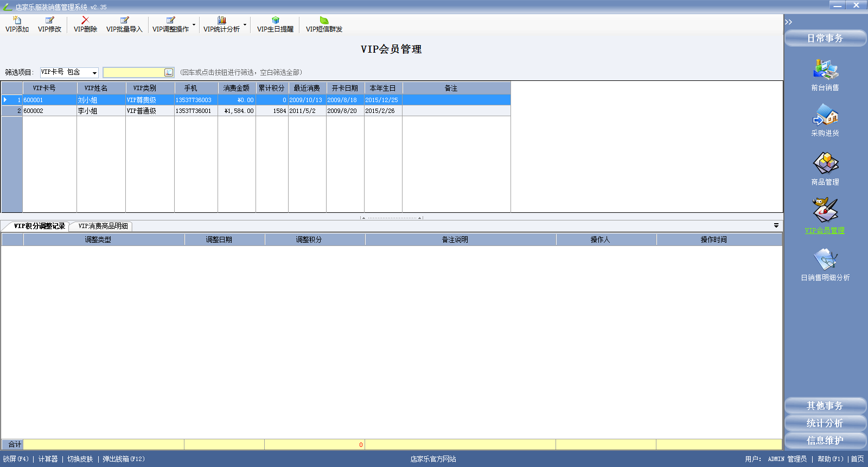The image size is (868, 467).
Task: Open VIP短信群发 SMS tool
Action: pos(324,24)
